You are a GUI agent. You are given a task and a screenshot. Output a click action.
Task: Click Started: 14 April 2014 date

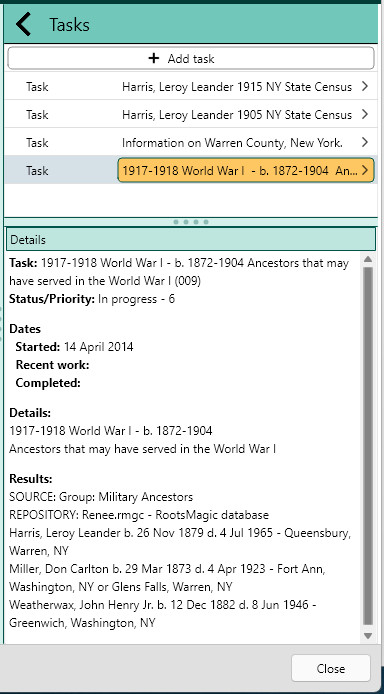coord(74,347)
